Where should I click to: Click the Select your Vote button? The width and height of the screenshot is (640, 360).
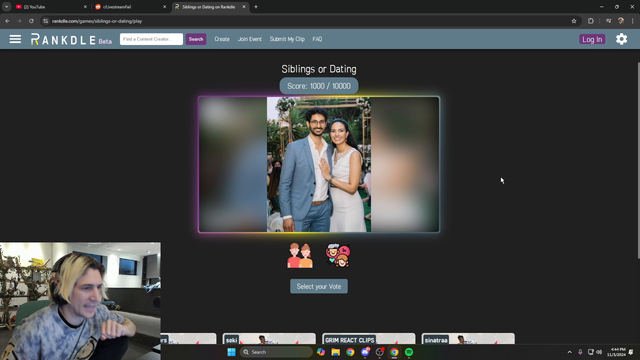[319, 286]
